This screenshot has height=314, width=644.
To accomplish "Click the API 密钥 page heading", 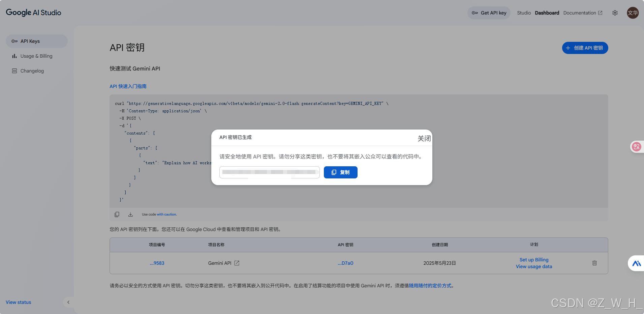I will point(127,48).
